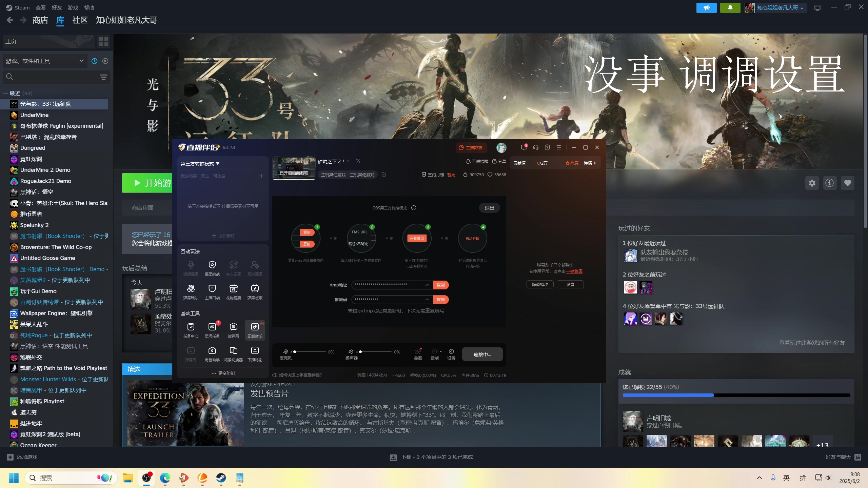
Task: Open customer service headset icon
Action: [x=536, y=147]
